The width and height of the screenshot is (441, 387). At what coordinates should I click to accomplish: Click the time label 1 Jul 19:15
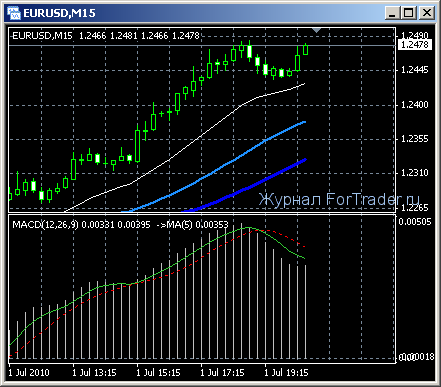pos(286,372)
